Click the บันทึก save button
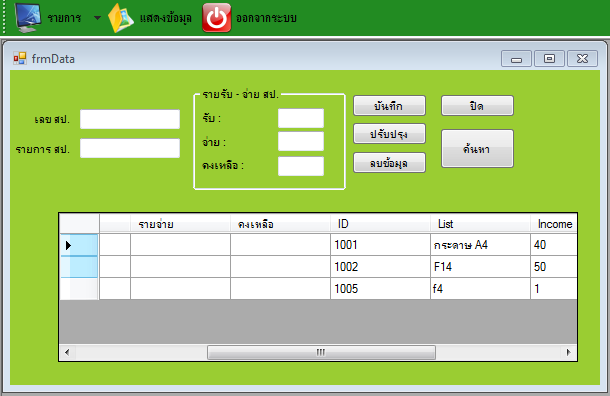Screen dimensions: 610x396 [x=389, y=106]
